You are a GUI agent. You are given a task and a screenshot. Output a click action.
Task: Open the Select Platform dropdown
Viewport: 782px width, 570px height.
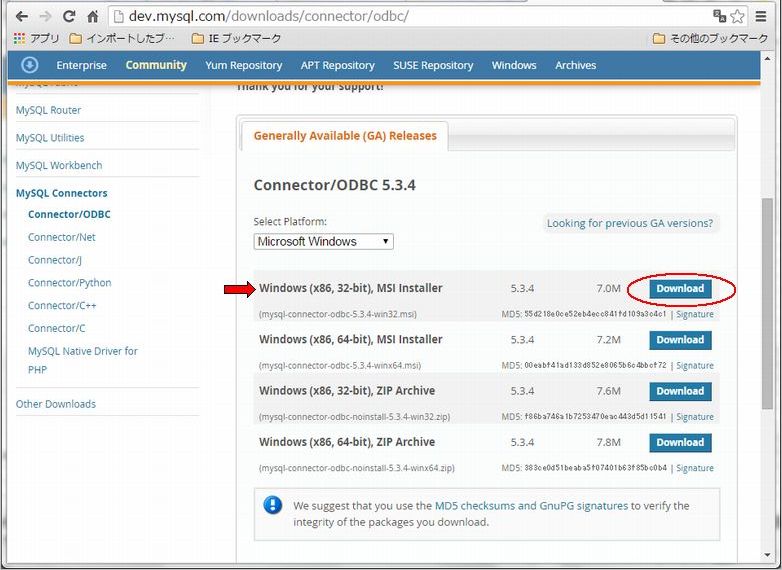[323, 241]
